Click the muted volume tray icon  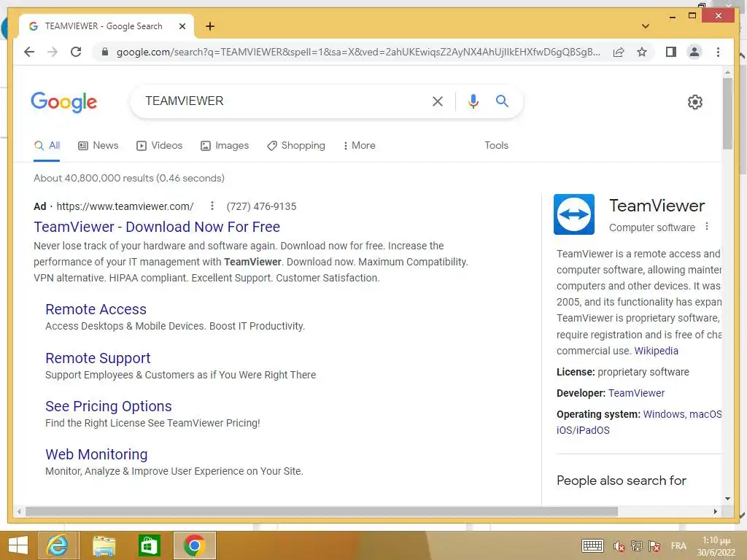pos(619,546)
